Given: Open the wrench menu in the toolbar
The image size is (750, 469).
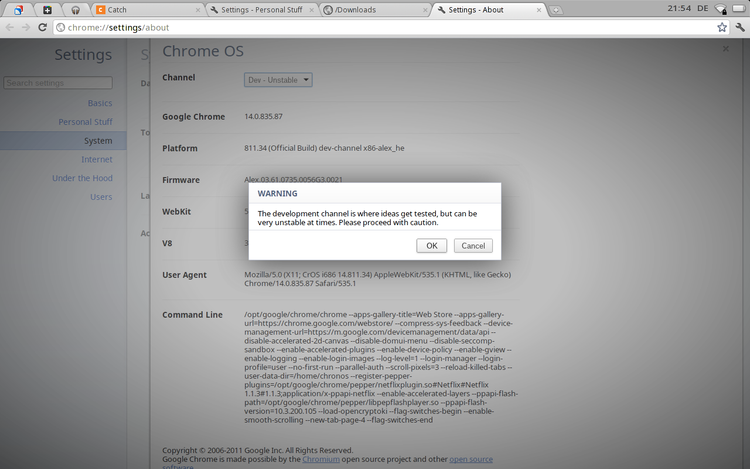Looking at the screenshot, I should (739, 27).
